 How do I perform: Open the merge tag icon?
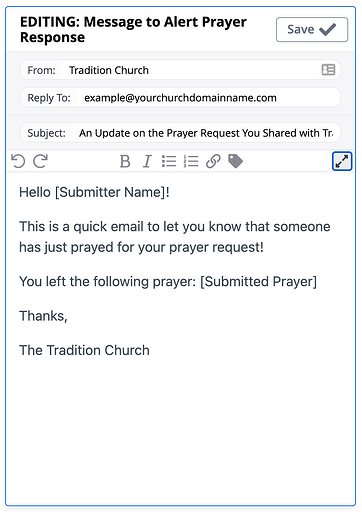(235, 161)
